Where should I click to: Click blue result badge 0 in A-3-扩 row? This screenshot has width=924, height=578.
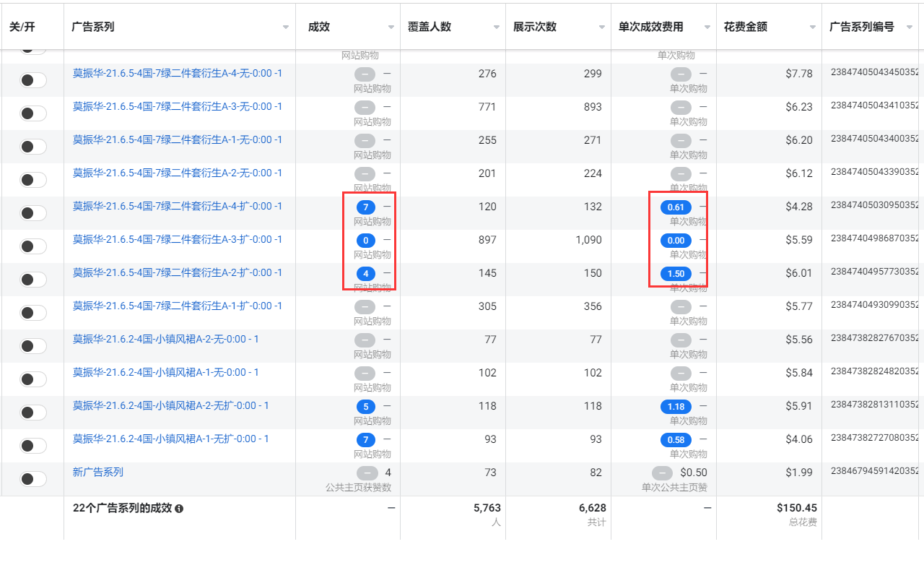(x=366, y=241)
